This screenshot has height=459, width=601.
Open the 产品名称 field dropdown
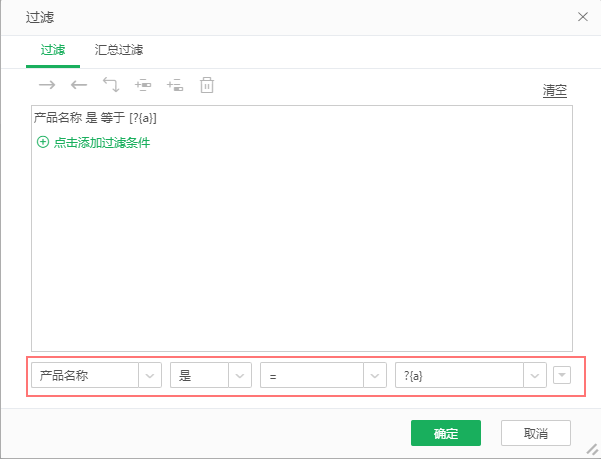click(x=149, y=375)
